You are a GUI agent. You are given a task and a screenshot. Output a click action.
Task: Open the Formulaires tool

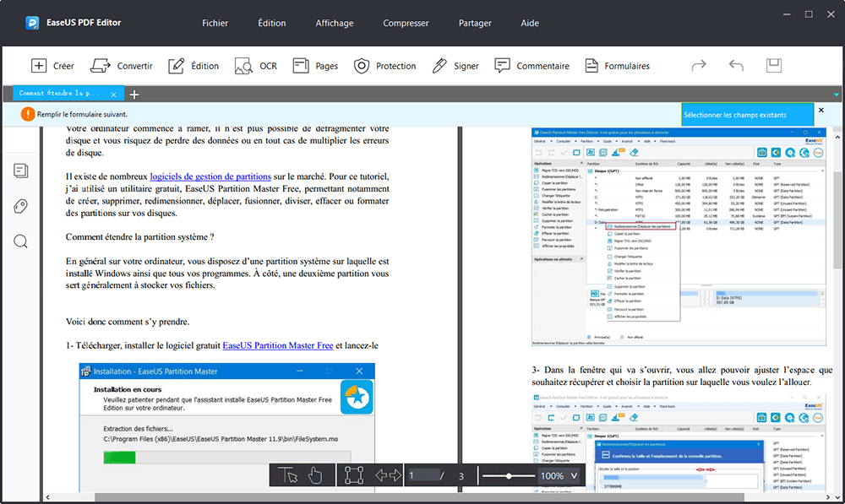click(x=617, y=66)
